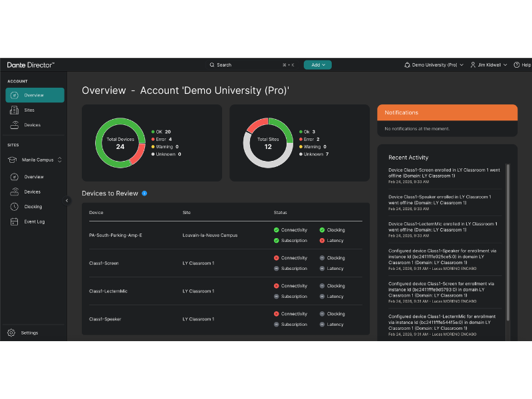Click the PA-South-Parking-Amp-E device row

[115, 235]
